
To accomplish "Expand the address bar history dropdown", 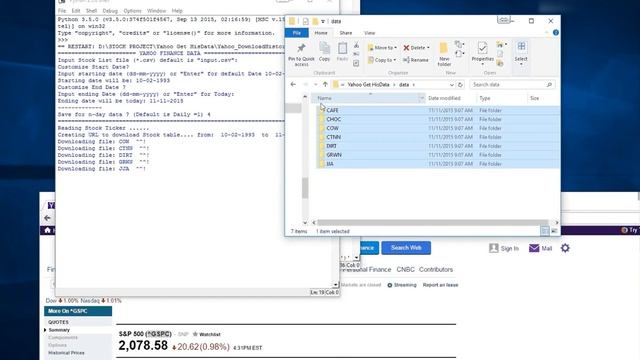I will tap(452, 84).
